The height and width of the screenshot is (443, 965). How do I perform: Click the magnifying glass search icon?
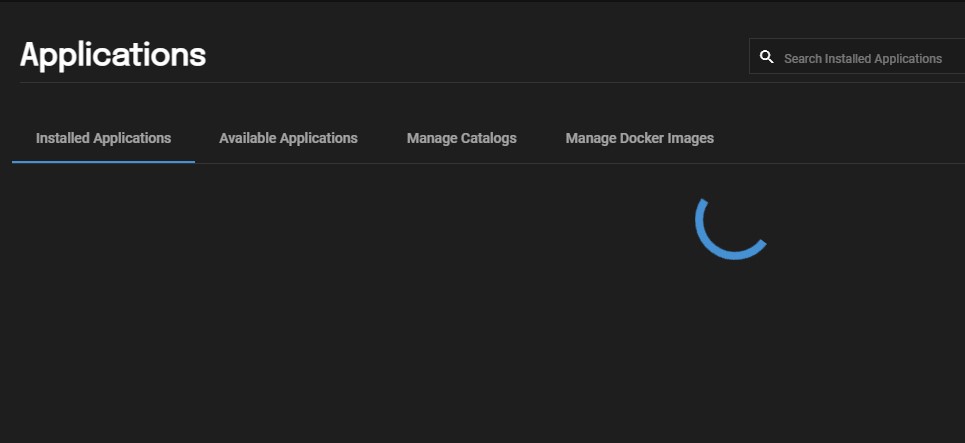(x=766, y=57)
